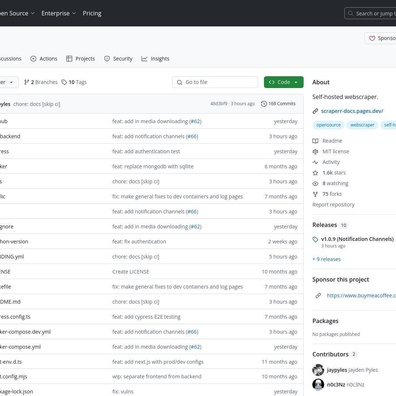Viewport: 396px width, 396px height.
Task: Open commit 'feat: add authentication test'
Action: [x=146, y=151]
